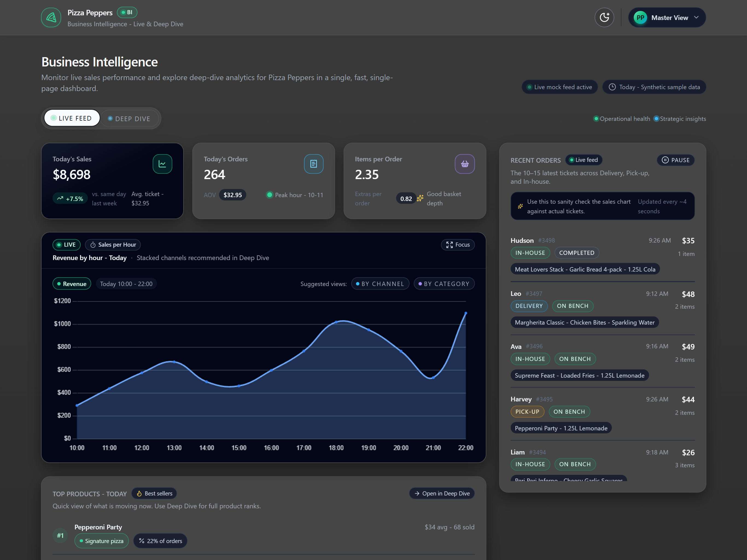Click the Live feed badge in Recent Orders
The height and width of the screenshot is (560, 747).
pyautogui.click(x=583, y=160)
